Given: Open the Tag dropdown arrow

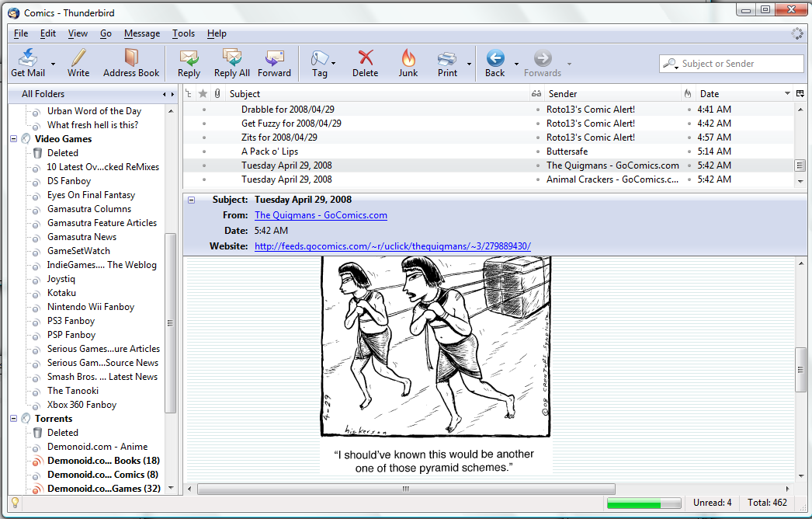Looking at the screenshot, I should [x=334, y=64].
